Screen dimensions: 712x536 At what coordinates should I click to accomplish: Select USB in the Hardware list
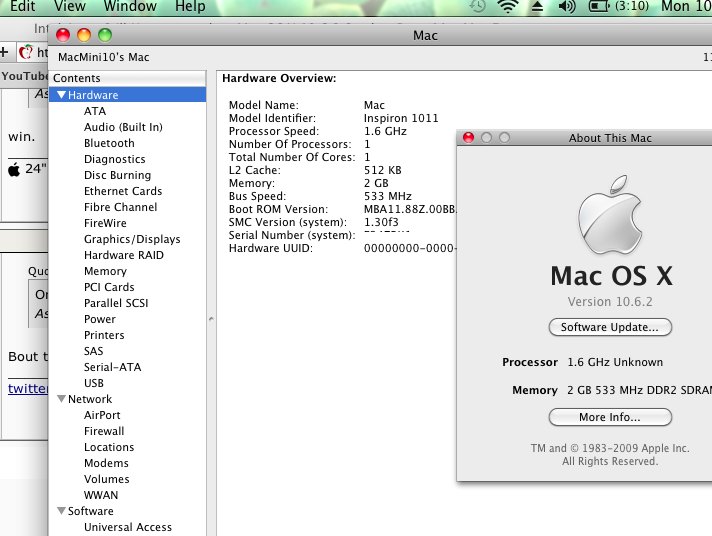point(94,383)
